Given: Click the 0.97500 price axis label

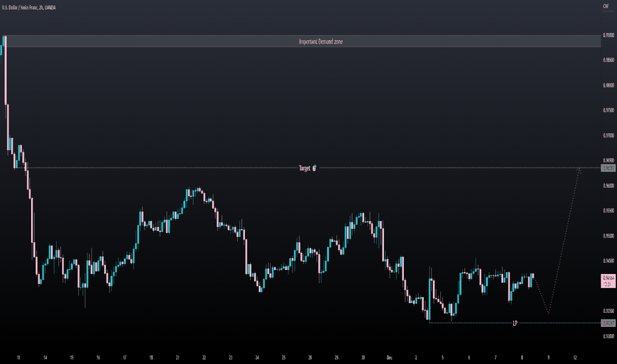Looking at the screenshot, I should pos(608,111).
